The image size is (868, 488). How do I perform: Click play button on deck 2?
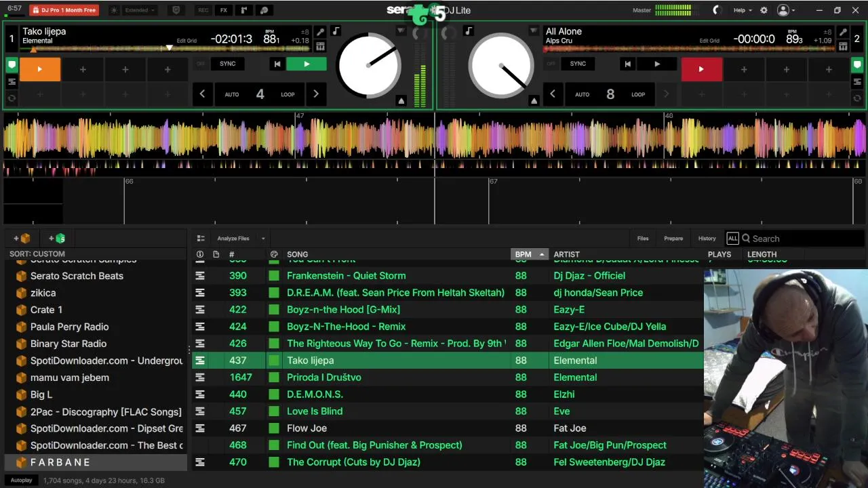pos(656,64)
